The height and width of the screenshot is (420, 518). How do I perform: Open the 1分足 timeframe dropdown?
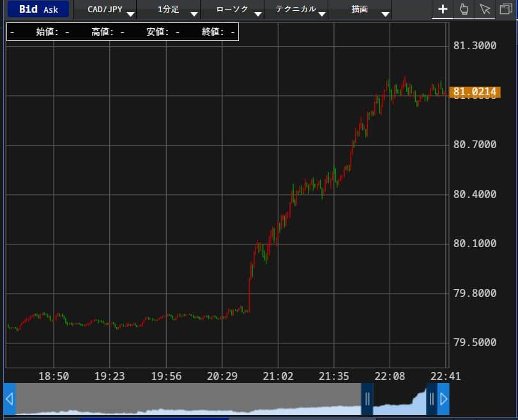tap(169, 9)
